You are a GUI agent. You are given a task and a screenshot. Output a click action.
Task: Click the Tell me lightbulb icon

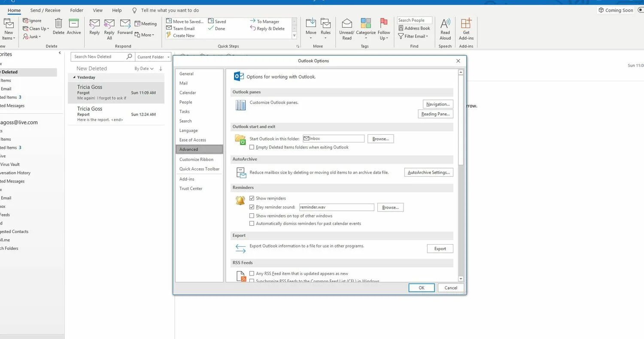click(x=134, y=10)
